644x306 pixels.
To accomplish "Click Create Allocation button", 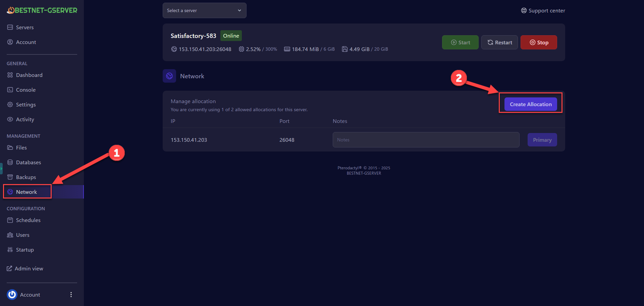I will click(531, 104).
